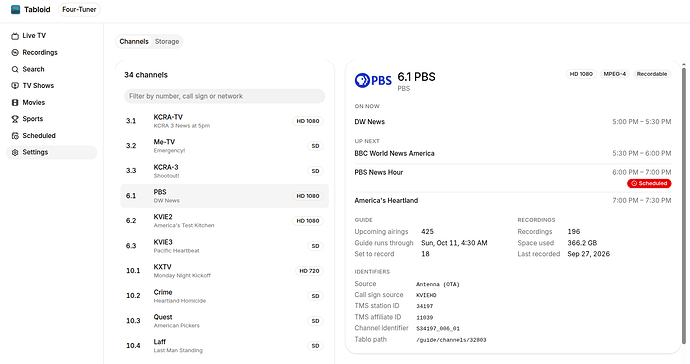Select channel 10.2 Crime
The width and height of the screenshot is (690, 364).
pos(224,296)
